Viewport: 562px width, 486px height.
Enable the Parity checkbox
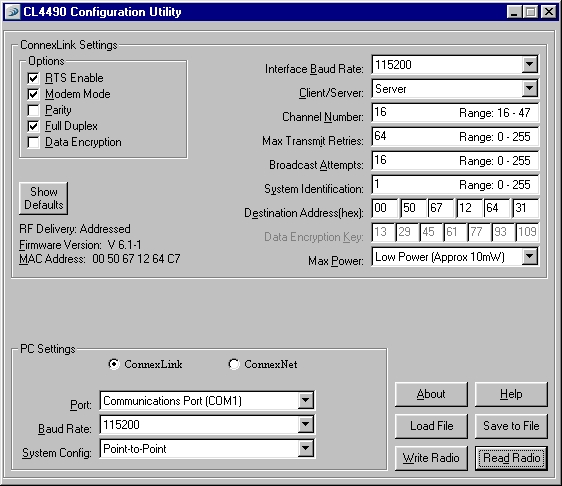33,110
